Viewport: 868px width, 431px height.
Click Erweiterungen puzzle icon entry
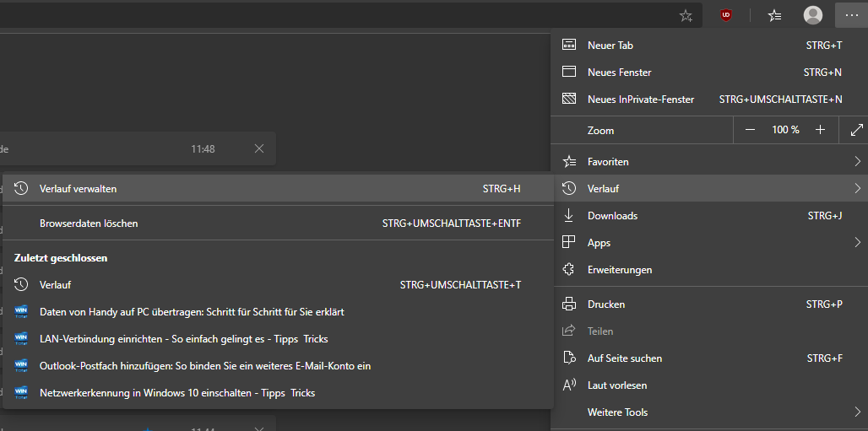(619, 270)
